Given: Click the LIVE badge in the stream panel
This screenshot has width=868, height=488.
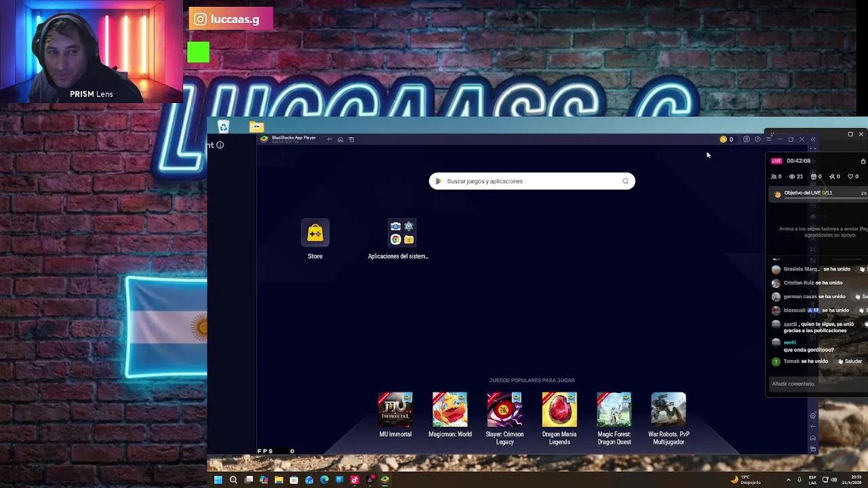Looking at the screenshot, I should pos(776,161).
